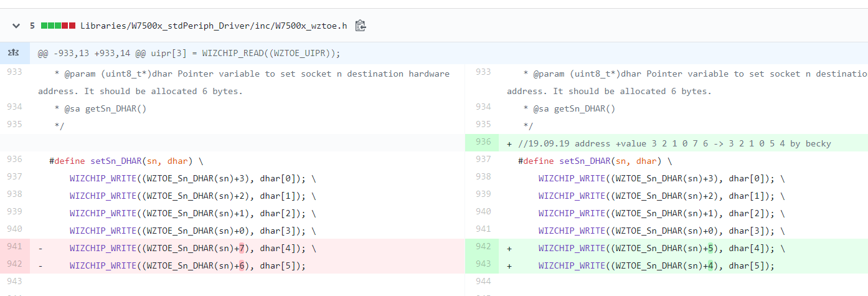Click deleted line number 942 on left
The width and height of the screenshot is (868, 296).
point(14,264)
